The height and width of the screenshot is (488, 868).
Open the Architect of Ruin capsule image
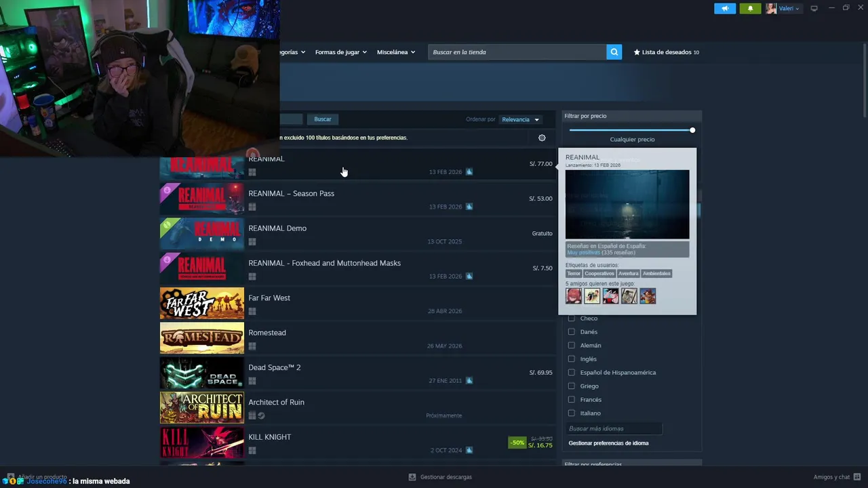pos(202,408)
